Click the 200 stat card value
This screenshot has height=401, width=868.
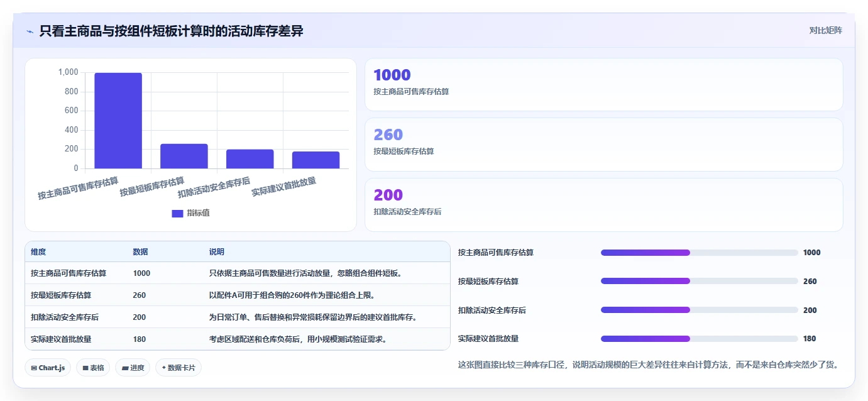coord(388,195)
